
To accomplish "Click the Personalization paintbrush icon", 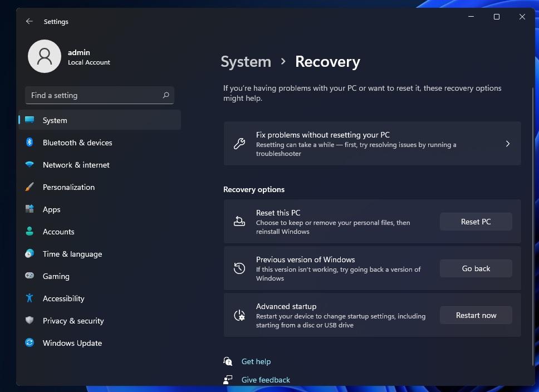I will pos(30,187).
